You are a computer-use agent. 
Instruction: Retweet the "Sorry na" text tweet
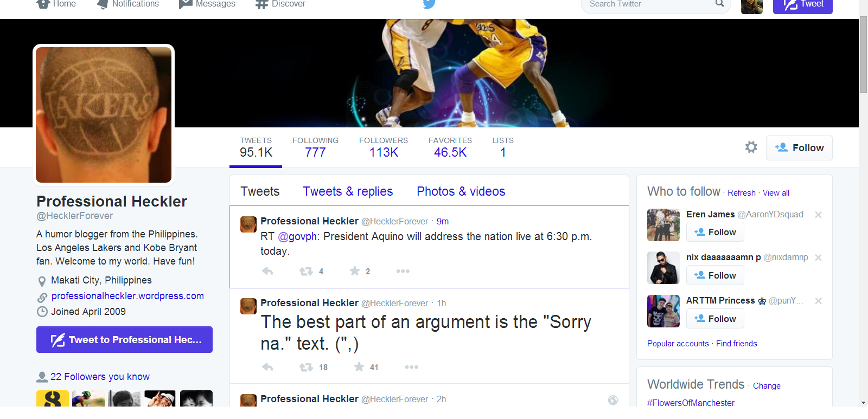[x=307, y=367]
